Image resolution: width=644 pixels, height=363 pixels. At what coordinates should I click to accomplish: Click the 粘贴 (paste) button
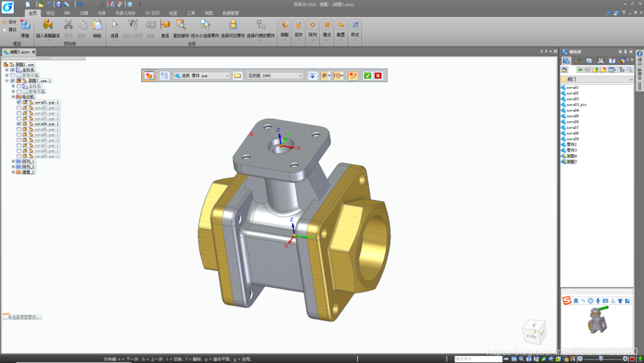click(x=97, y=27)
